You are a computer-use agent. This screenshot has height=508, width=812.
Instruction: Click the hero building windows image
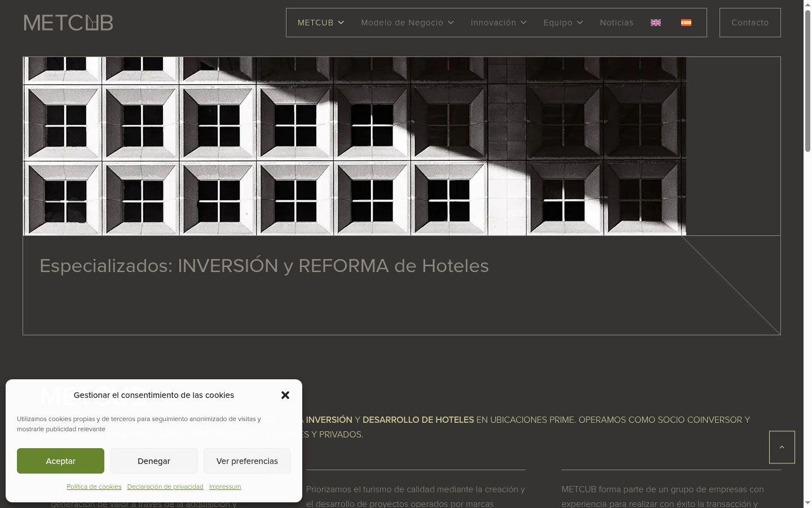point(355,146)
